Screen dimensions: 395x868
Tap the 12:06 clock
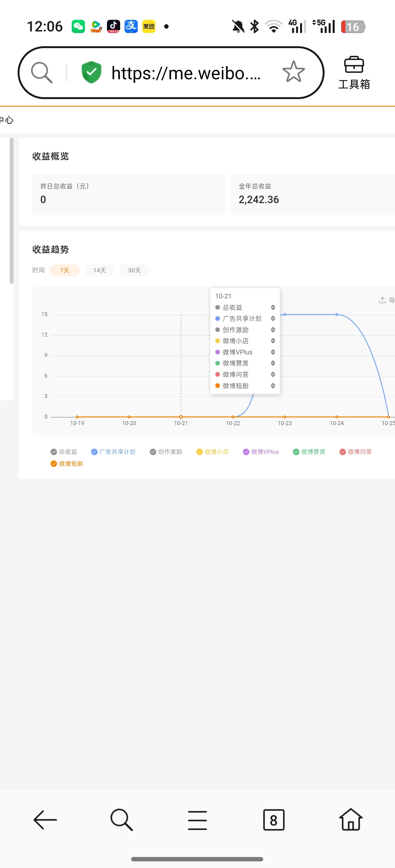pyautogui.click(x=45, y=27)
